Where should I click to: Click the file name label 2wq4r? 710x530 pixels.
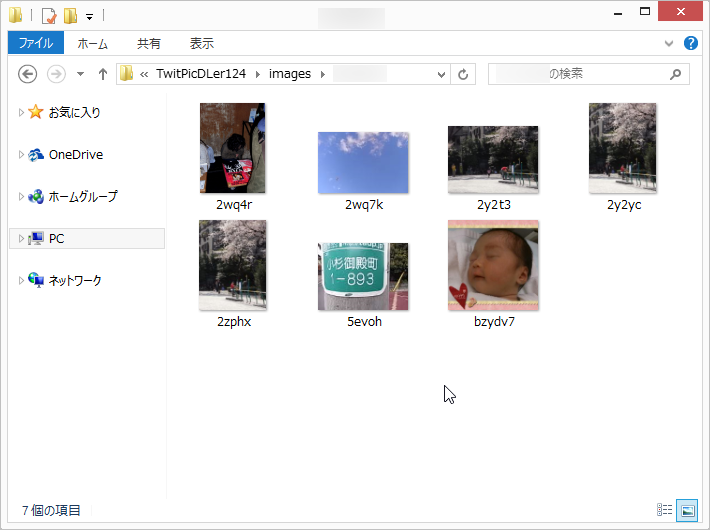[234, 205]
